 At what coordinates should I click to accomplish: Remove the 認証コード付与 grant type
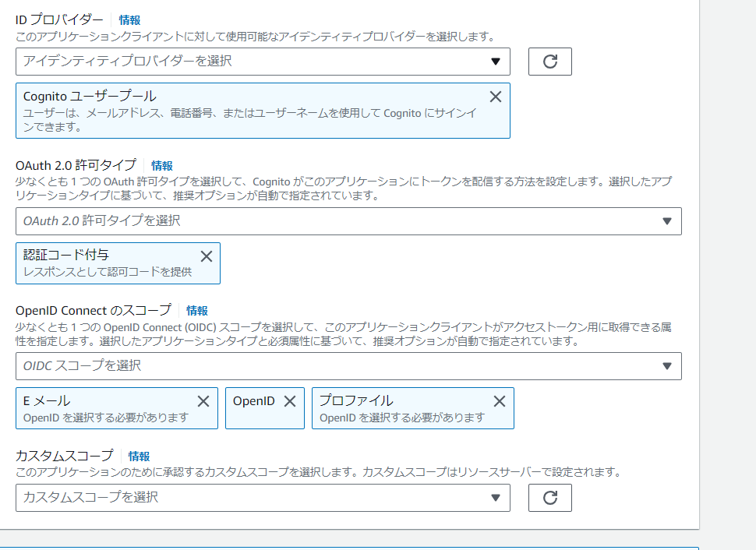pos(206,256)
